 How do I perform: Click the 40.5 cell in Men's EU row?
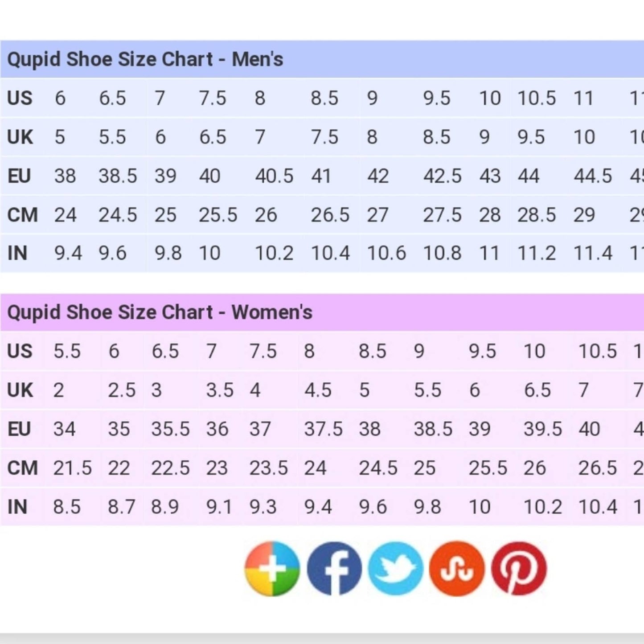point(274,176)
